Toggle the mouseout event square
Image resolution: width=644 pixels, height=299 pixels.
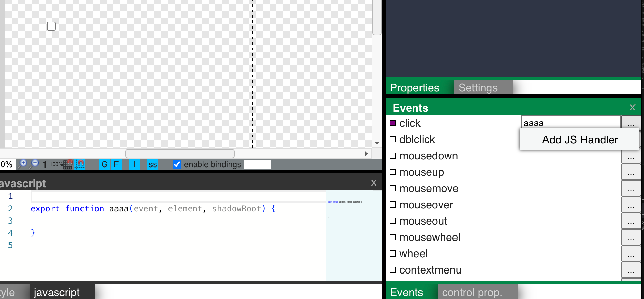[x=393, y=221]
